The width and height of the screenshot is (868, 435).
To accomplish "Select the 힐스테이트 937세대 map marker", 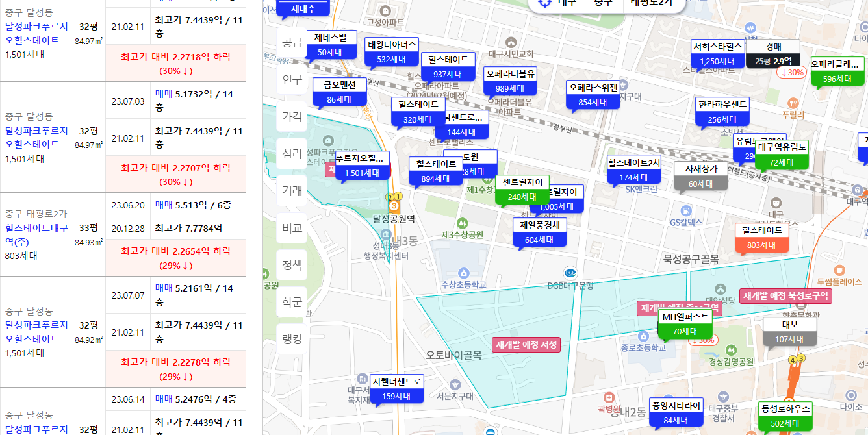I will click(x=448, y=67).
